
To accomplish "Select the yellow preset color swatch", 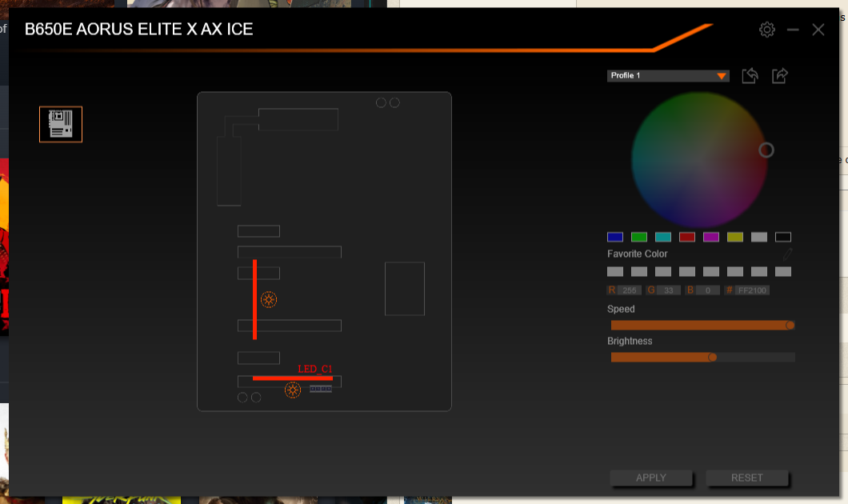I will click(x=735, y=237).
